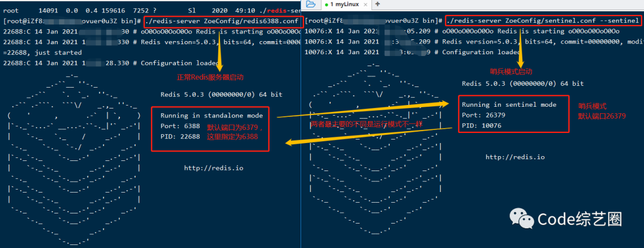Select the "Port: 26379" line
Image resolution: width=644 pixels, height=248 pixels.
pyautogui.click(x=484, y=115)
